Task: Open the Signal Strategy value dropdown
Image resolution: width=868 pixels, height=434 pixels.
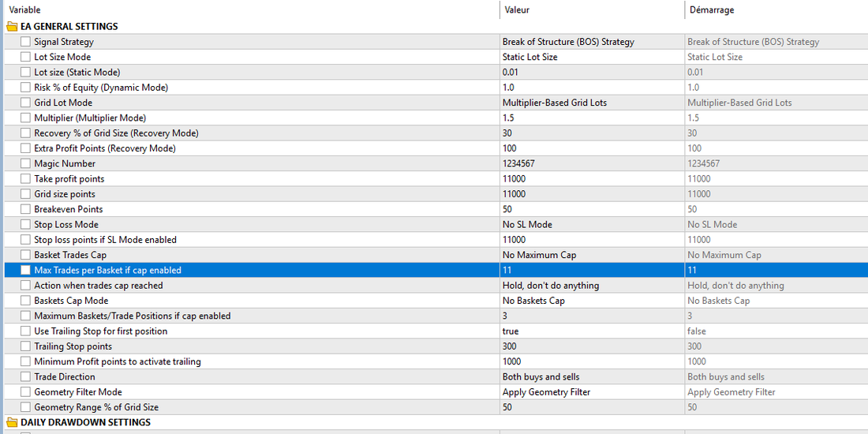Action: tap(592, 42)
